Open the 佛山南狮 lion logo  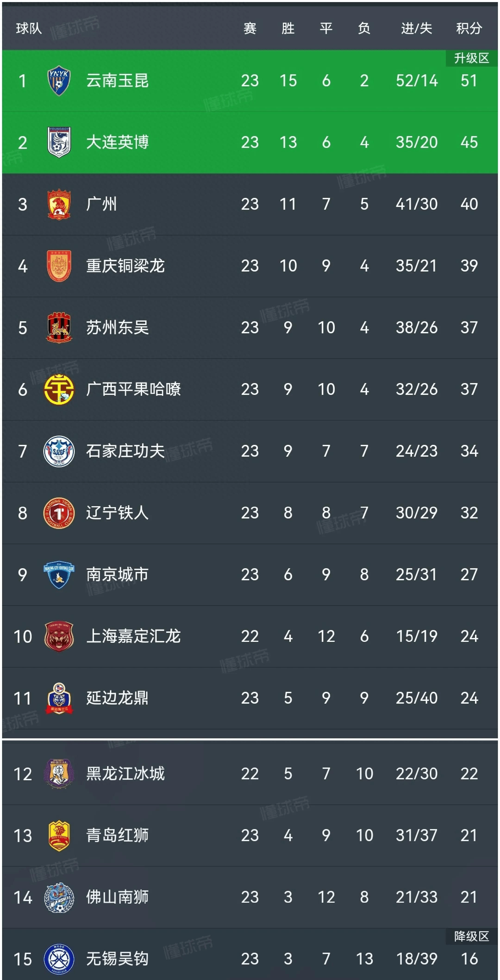coord(59,897)
